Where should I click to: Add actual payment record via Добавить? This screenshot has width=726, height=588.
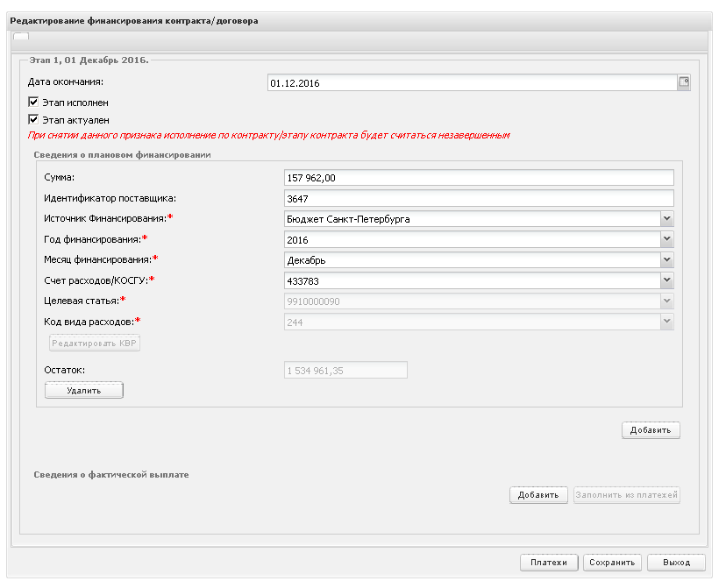538,494
